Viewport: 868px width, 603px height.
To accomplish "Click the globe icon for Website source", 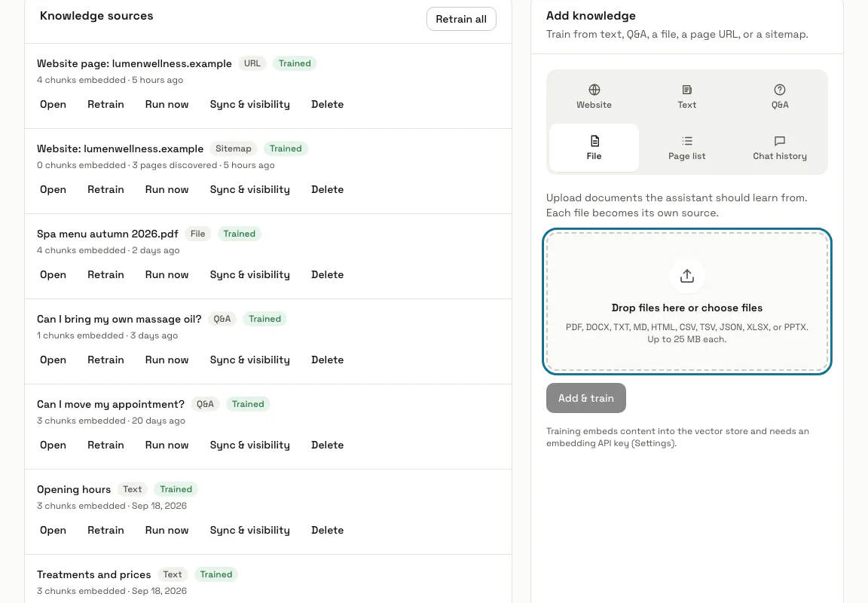I will [x=594, y=90].
